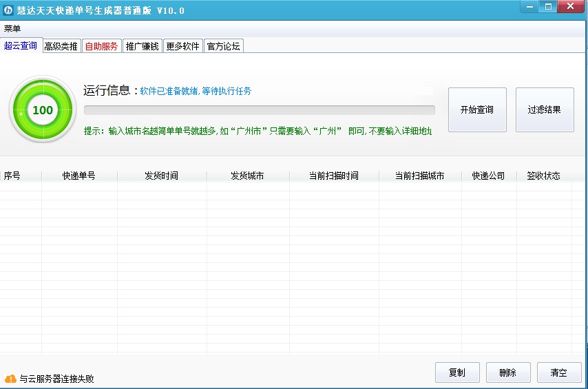
Task: Click the 发货时间 column header
Action: pyautogui.click(x=162, y=176)
